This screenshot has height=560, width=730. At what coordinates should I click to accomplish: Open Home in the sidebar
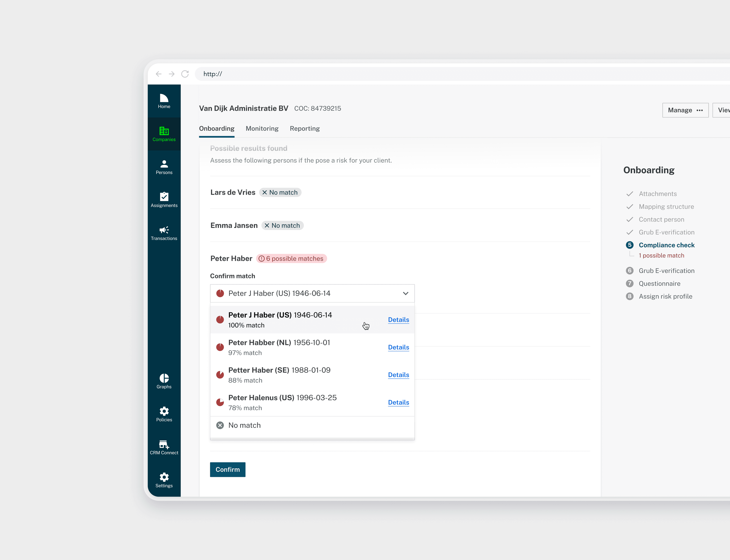[164, 101]
